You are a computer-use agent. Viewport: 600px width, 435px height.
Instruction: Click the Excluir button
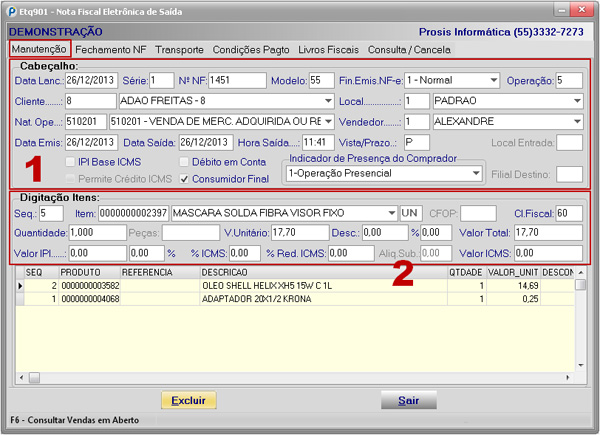tap(189, 400)
